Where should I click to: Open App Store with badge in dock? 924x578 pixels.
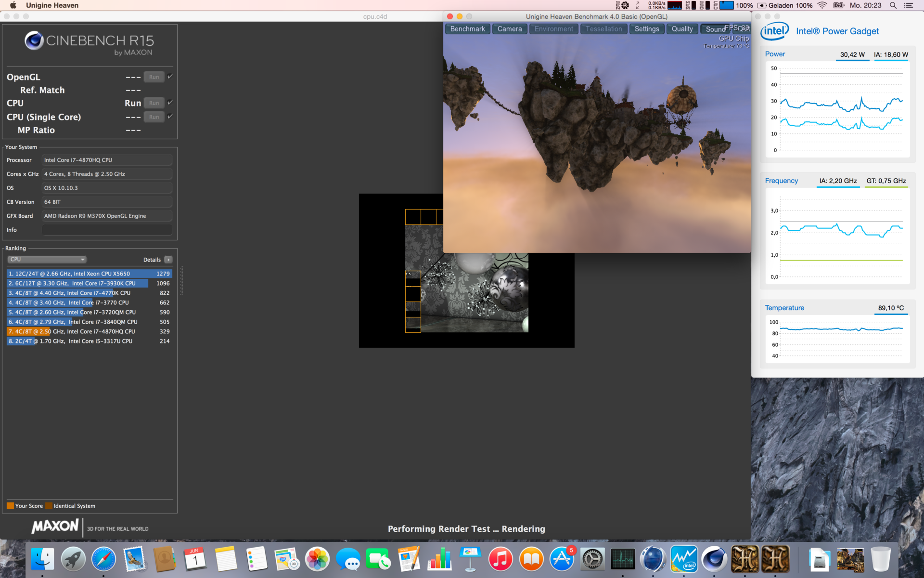click(x=562, y=559)
